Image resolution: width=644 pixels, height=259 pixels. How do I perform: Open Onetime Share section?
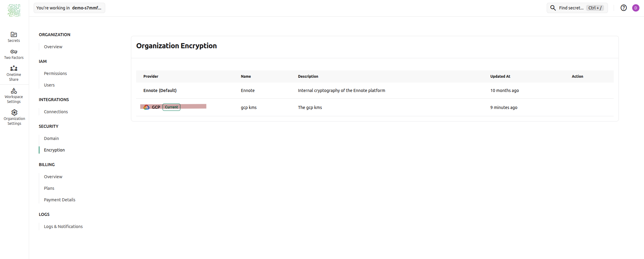click(14, 74)
